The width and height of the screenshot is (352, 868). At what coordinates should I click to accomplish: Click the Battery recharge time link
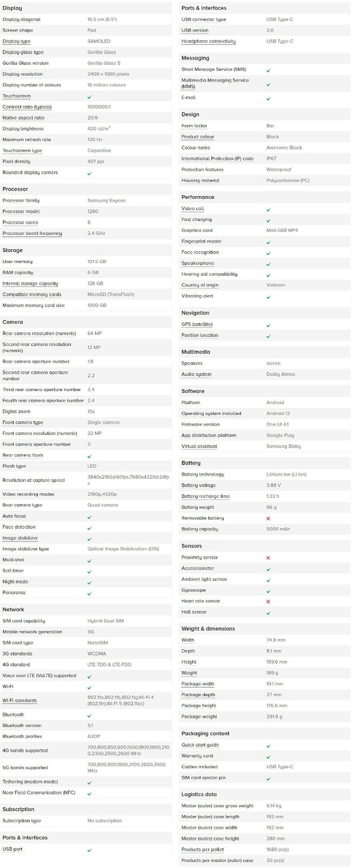[205, 497]
